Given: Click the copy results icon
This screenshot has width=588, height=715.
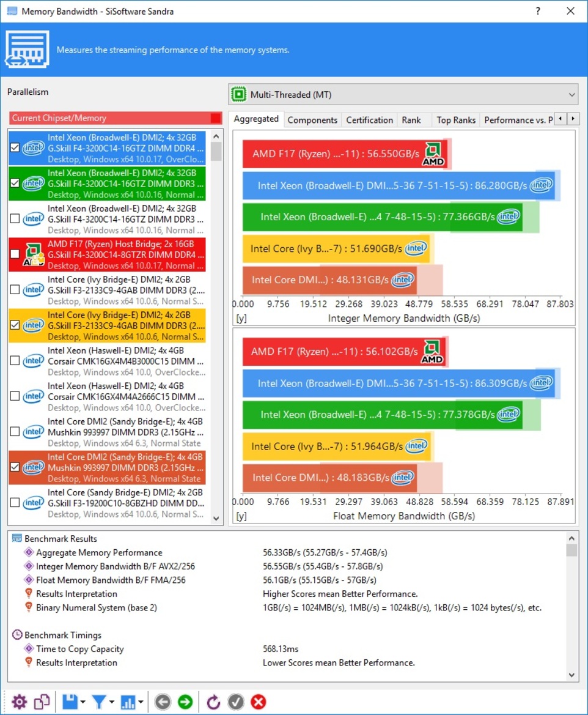Looking at the screenshot, I should coord(42,702).
